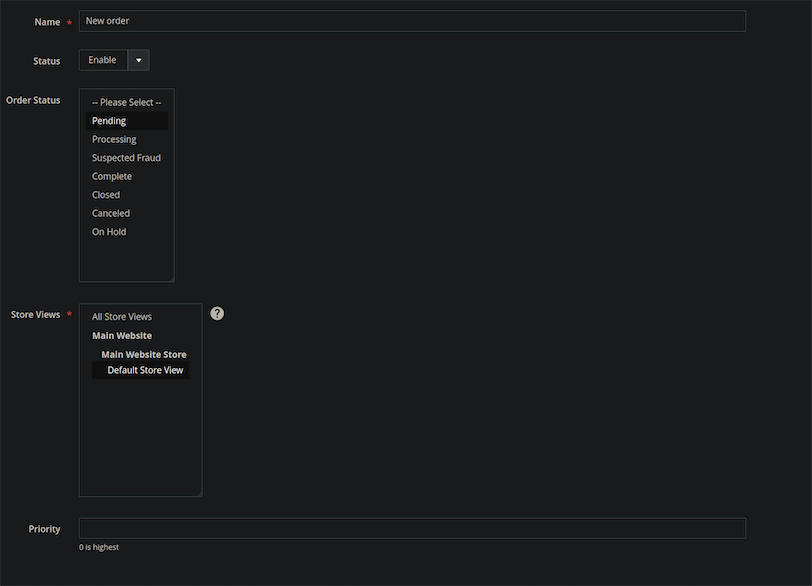
Task: Expand the Status dropdown arrow
Action: (138, 59)
